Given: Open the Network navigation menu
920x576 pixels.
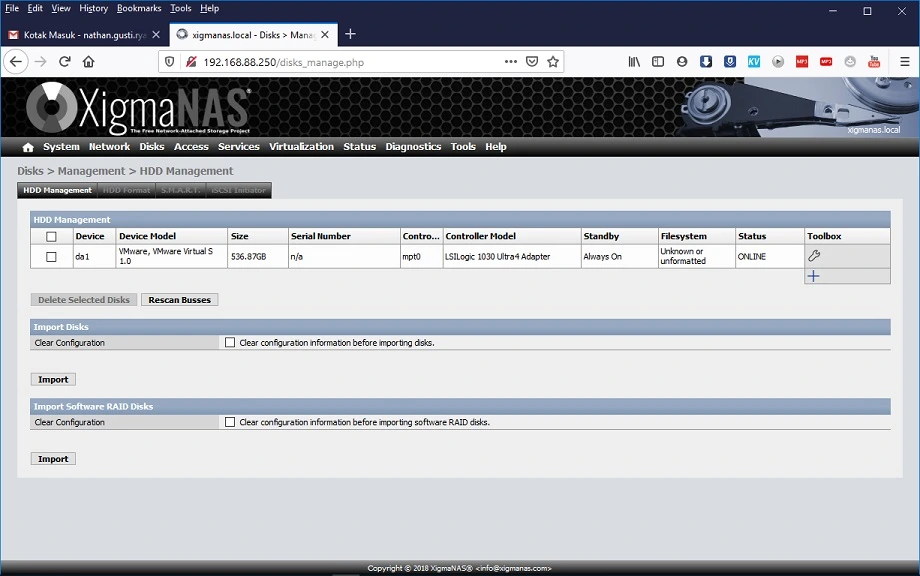Looking at the screenshot, I should coord(109,147).
